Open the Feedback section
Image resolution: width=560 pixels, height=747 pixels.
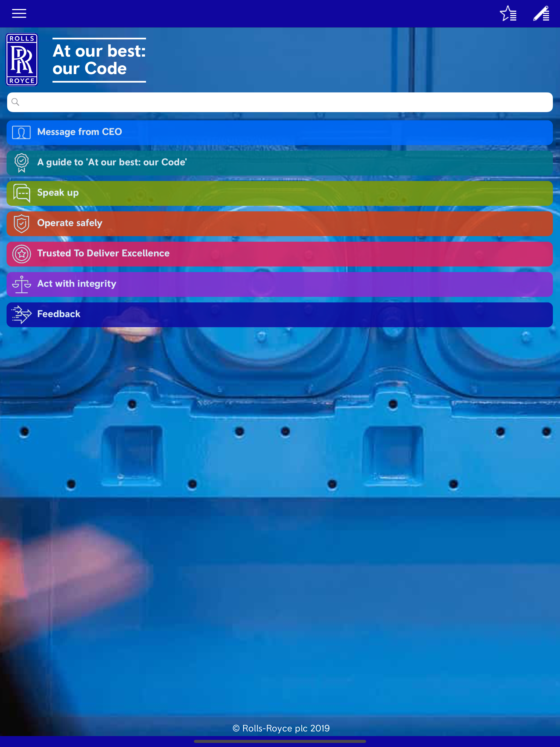[x=280, y=315]
